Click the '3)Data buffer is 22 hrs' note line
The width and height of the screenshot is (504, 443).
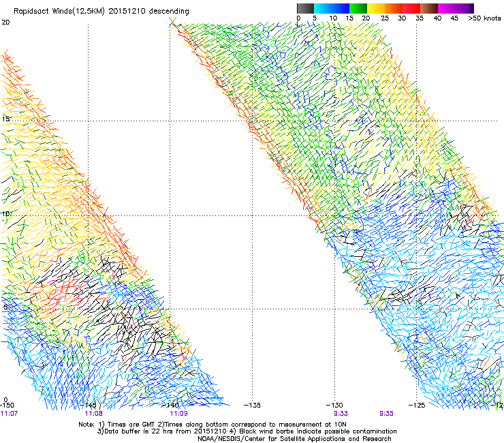tap(247, 431)
